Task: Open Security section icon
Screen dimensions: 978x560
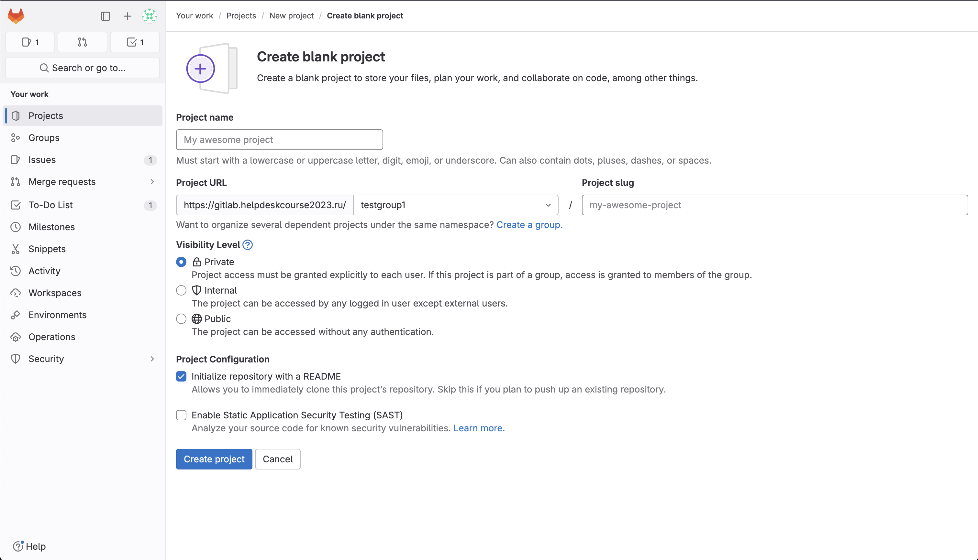Action: pyautogui.click(x=17, y=358)
